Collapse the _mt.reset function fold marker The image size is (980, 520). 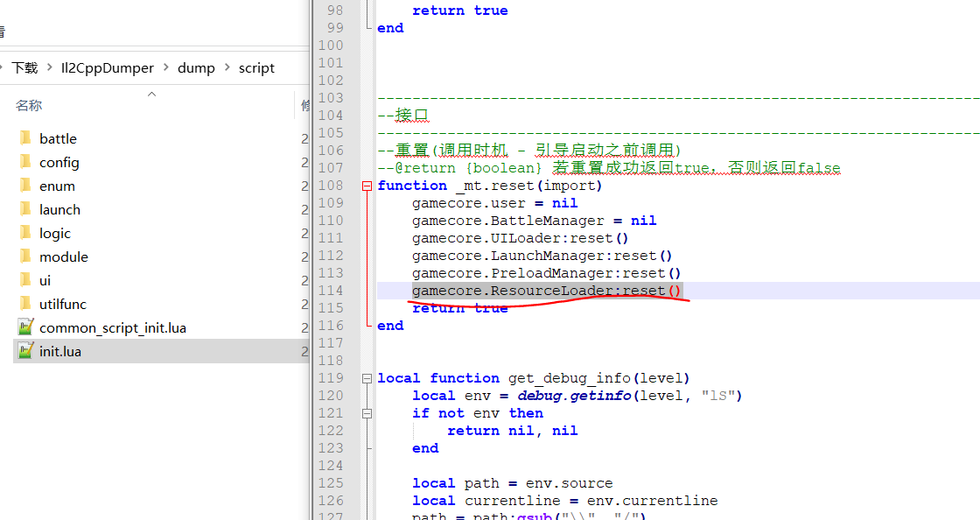point(367,186)
